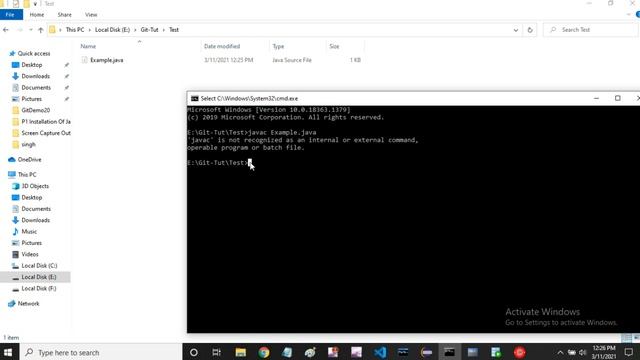Click 'Git-Tut' in the address path
Screen dimensions: 640x360
[x=149, y=30]
